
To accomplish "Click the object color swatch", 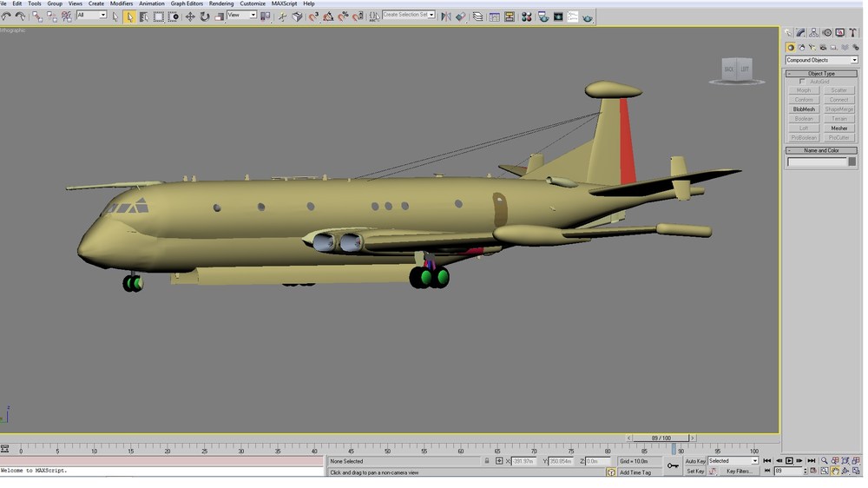I will (x=852, y=162).
